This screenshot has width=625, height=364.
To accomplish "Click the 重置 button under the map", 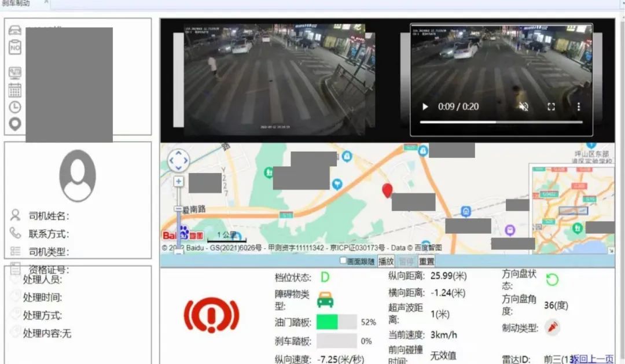I will (x=427, y=262).
